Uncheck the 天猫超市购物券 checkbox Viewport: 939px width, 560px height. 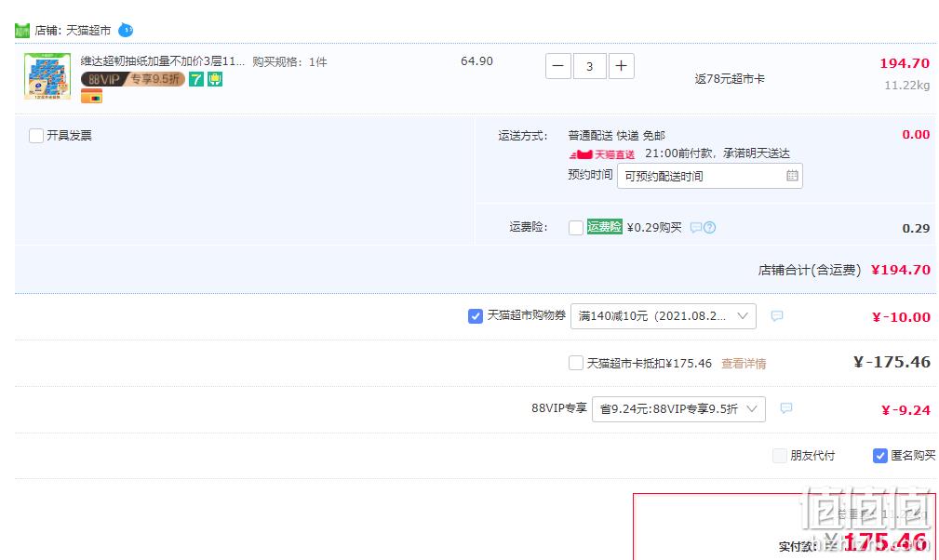475,316
